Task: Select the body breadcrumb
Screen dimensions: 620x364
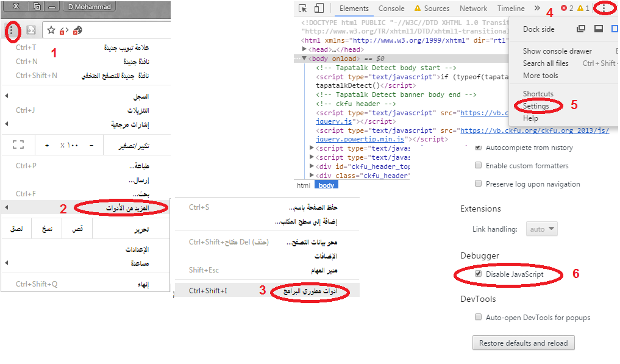Action: tap(326, 185)
